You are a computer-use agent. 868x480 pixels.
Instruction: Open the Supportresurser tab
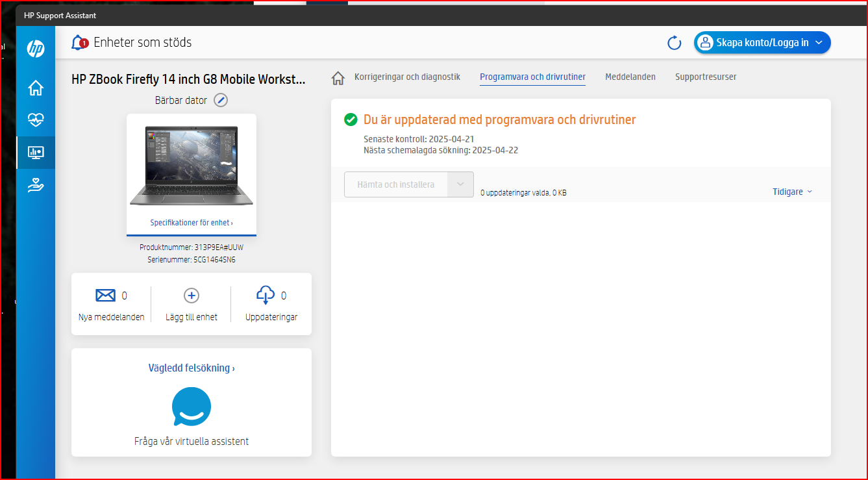pyautogui.click(x=706, y=77)
